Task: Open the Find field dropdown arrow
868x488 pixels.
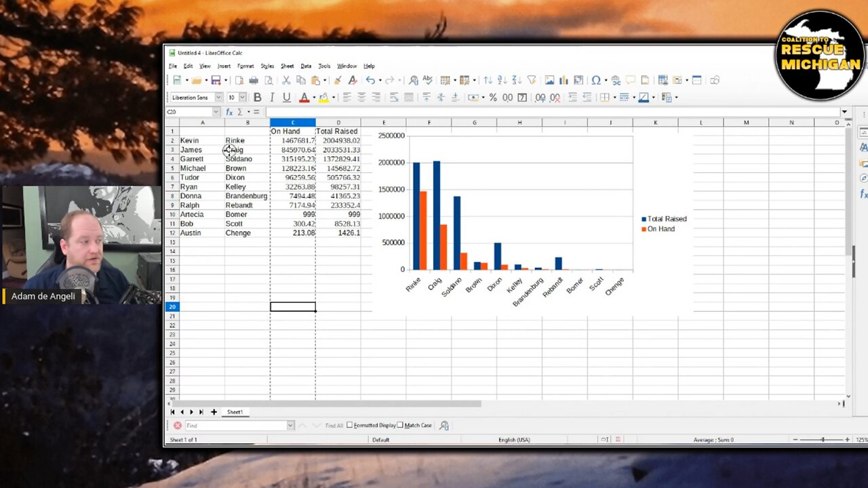Action: click(290, 426)
